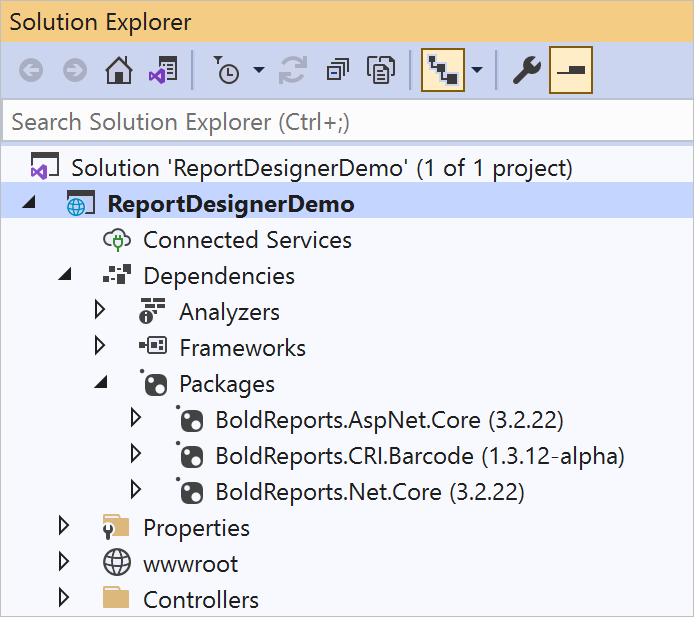
Task: Select the Dependencies label
Action: 219,276
